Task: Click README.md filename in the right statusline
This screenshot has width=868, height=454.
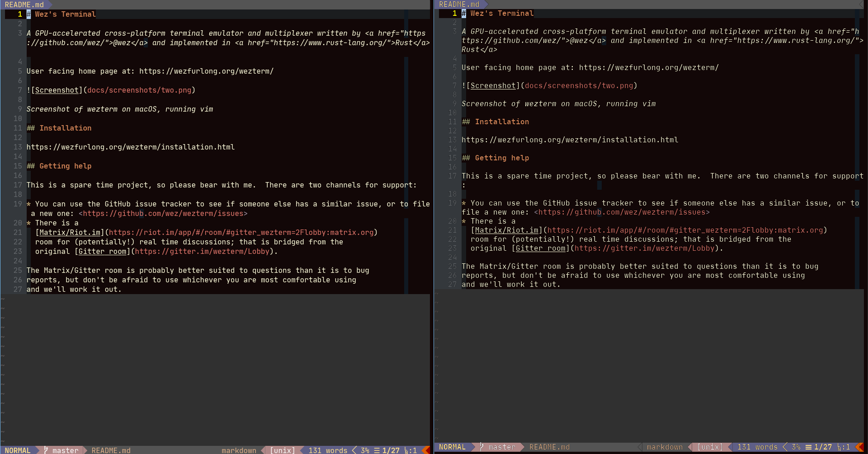Action: click(549, 447)
